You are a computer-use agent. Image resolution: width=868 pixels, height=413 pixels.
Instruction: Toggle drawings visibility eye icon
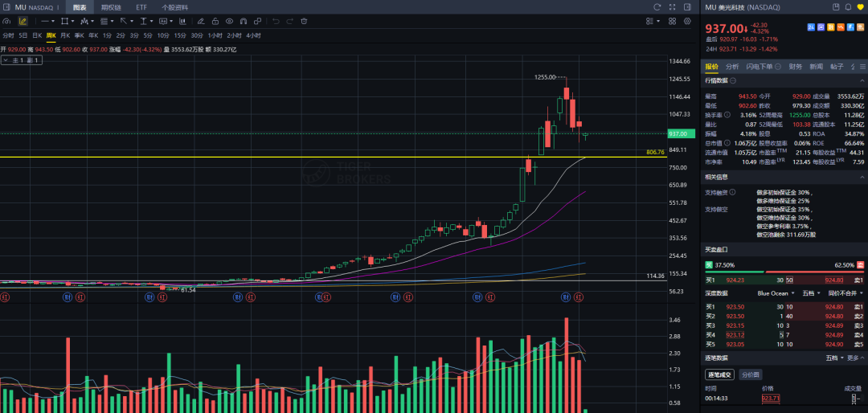(229, 21)
